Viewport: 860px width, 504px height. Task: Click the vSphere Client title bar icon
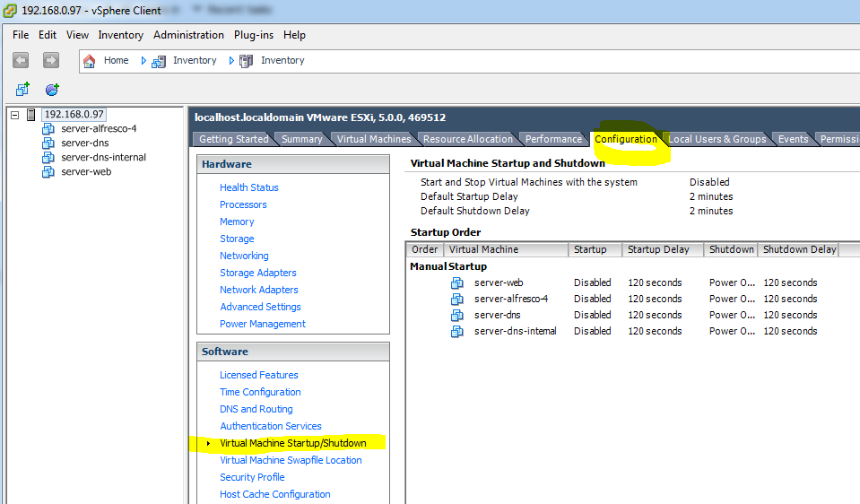pyautogui.click(x=10, y=11)
